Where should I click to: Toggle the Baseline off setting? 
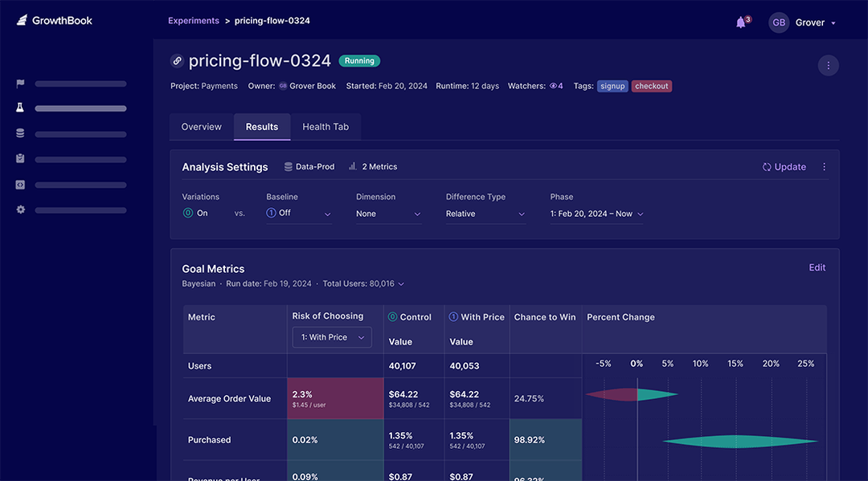[297, 212]
